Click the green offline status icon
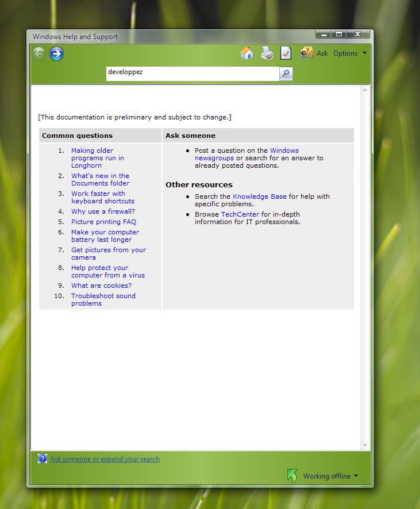Screen dimensions: 420x509 pyautogui.click(x=292, y=476)
